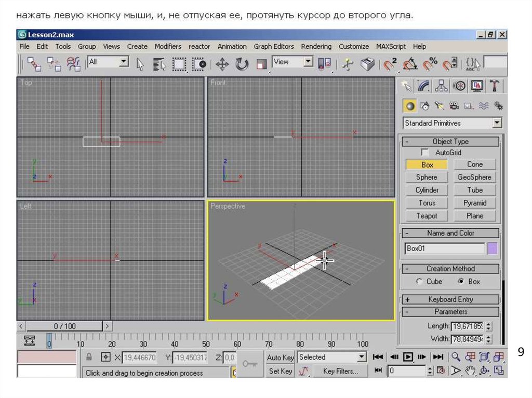
Task: Select the Move tool in the toolbar
Action: click(222, 64)
